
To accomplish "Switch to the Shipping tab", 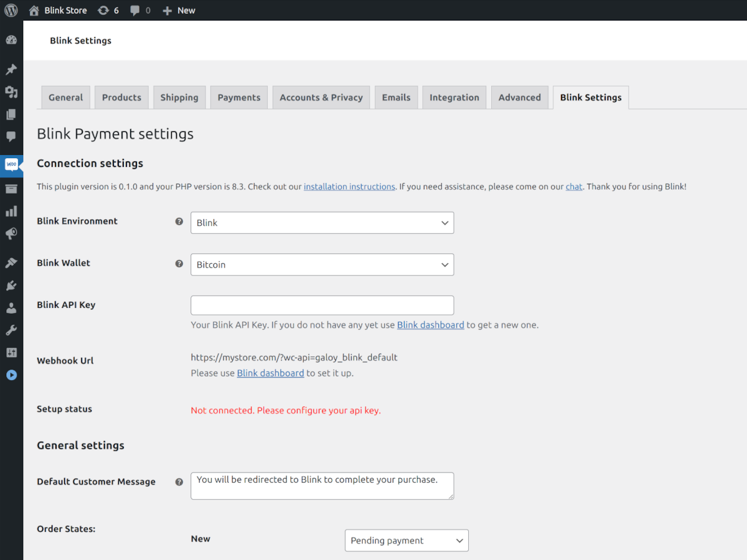I will click(179, 98).
